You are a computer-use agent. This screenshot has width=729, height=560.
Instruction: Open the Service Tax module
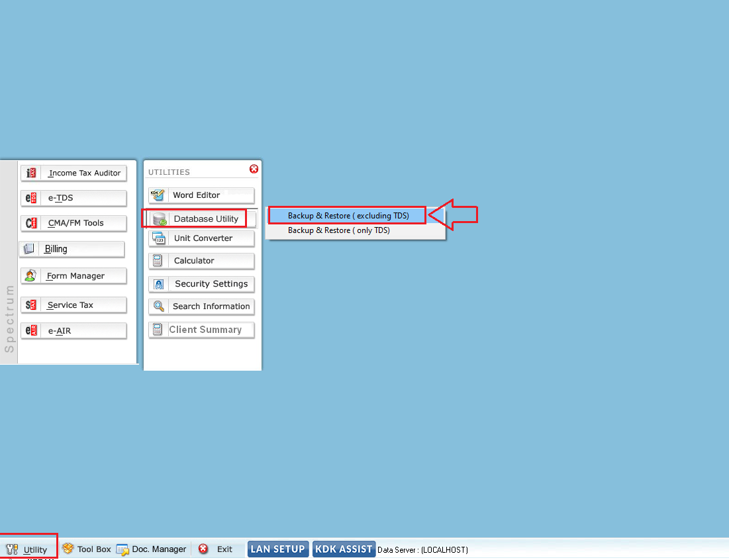click(x=73, y=305)
